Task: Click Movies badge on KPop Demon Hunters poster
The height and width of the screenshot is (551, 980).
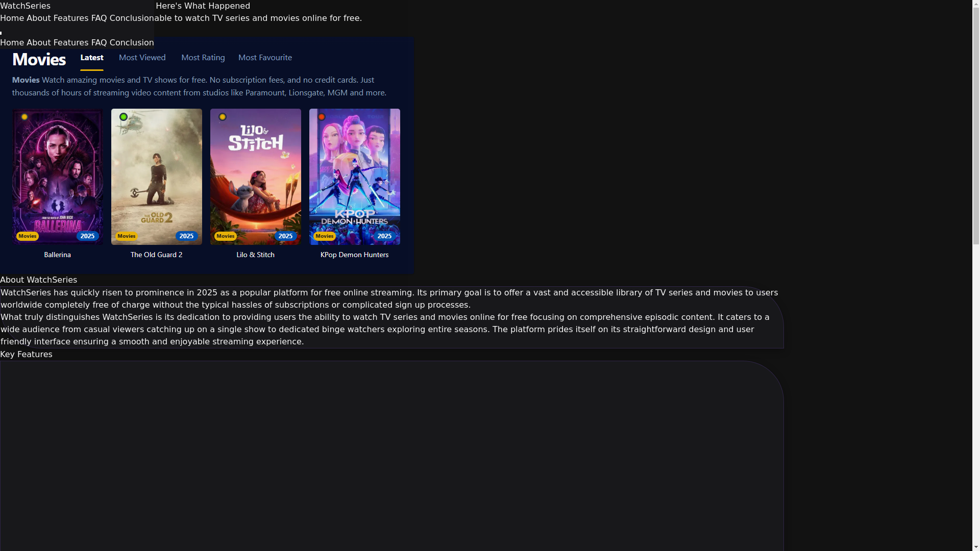Action: pyautogui.click(x=325, y=236)
